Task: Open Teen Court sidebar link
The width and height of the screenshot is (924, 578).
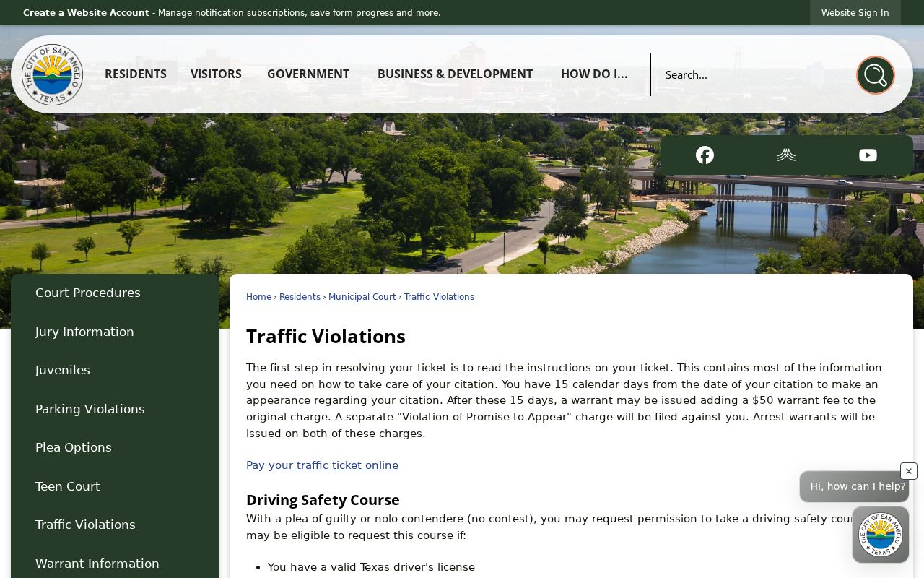Action: pos(115,486)
